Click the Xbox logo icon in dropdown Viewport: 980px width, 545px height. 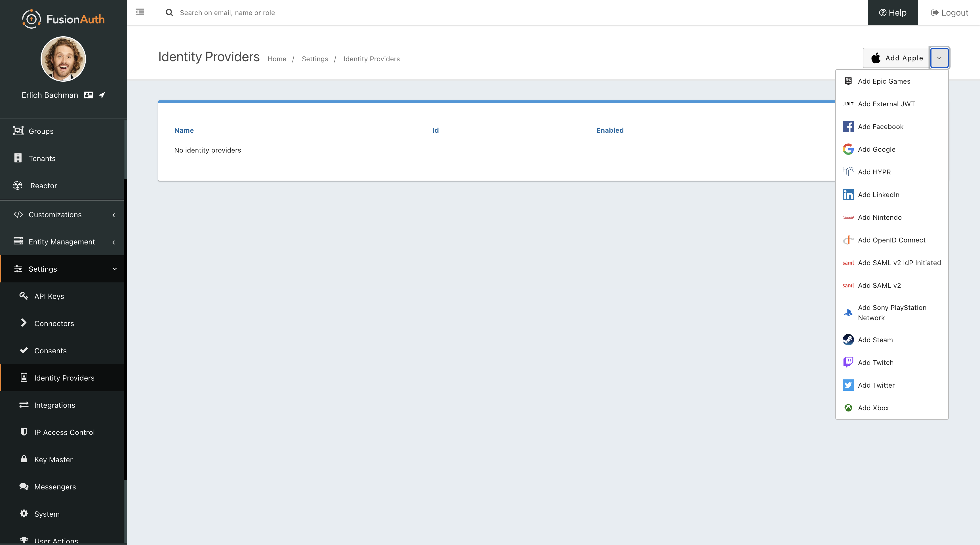click(x=848, y=408)
